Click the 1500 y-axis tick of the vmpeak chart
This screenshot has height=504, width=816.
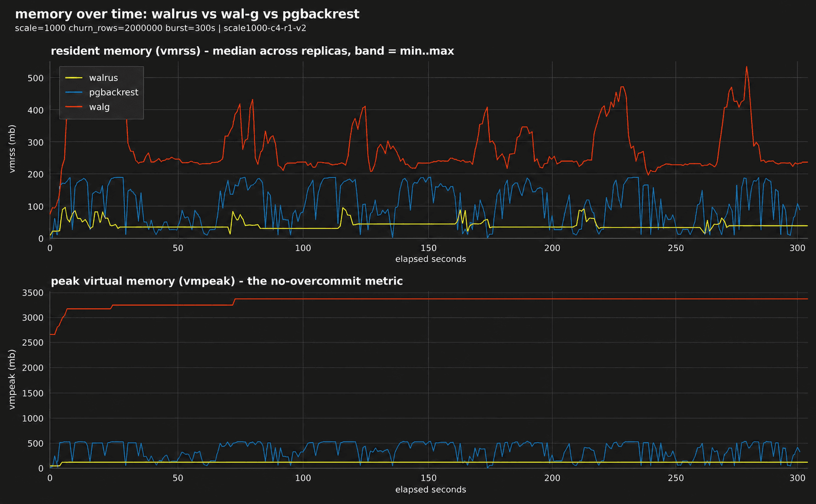33,394
